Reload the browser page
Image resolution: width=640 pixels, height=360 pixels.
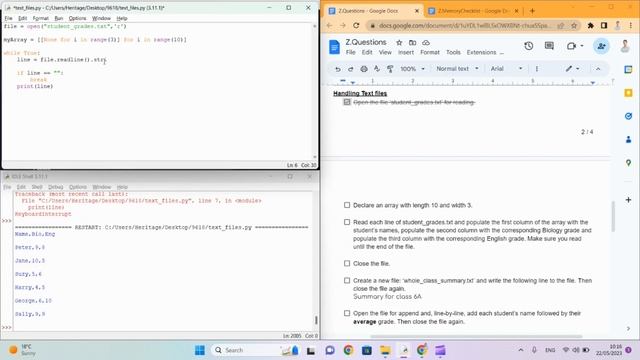point(356,25)
